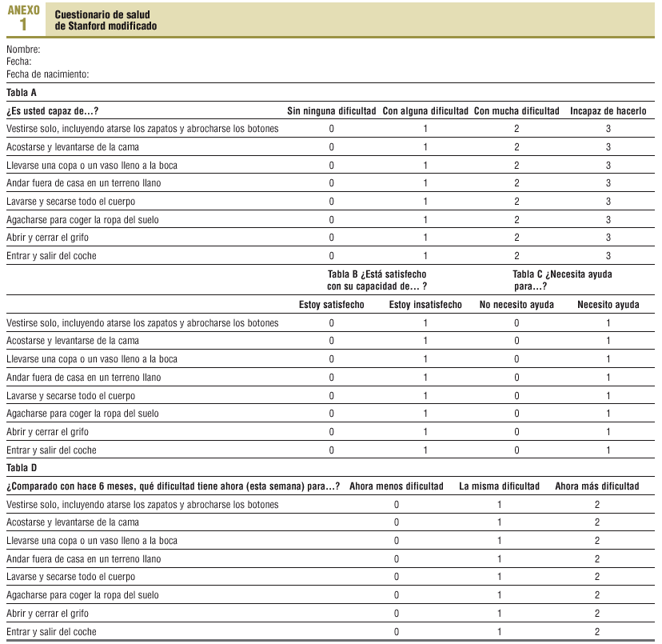Viewport: 662px width, 644px height.
Task: Select 3 for Acostarse y levantarse in Tabla A
Action: pyautogui.click(x=608, y=147)
